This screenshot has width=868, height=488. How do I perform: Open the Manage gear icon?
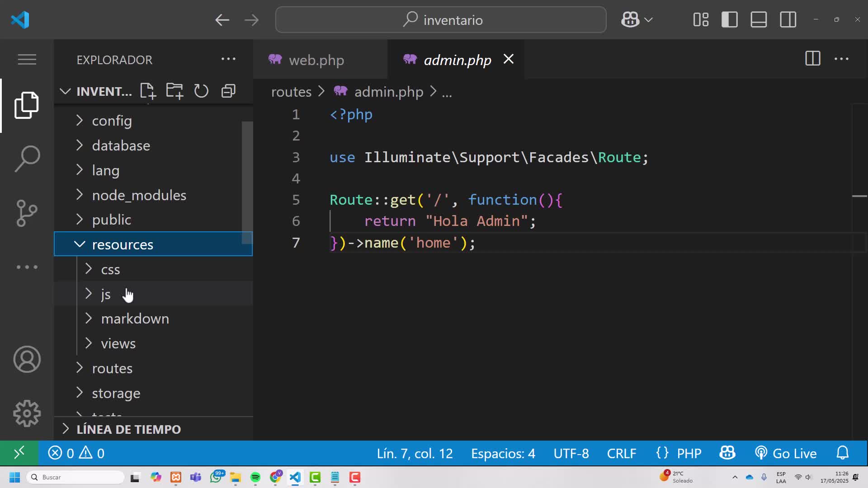point(27,413)
